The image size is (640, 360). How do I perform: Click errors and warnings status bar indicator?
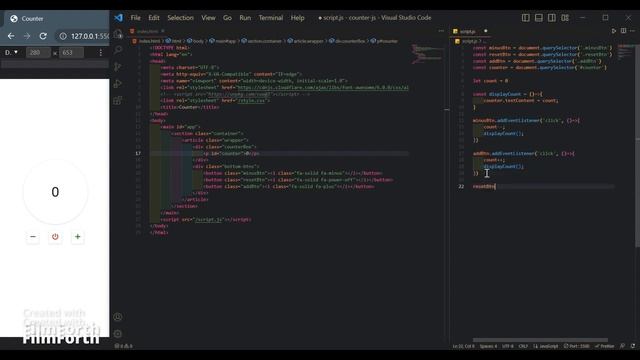pos(123,346)
